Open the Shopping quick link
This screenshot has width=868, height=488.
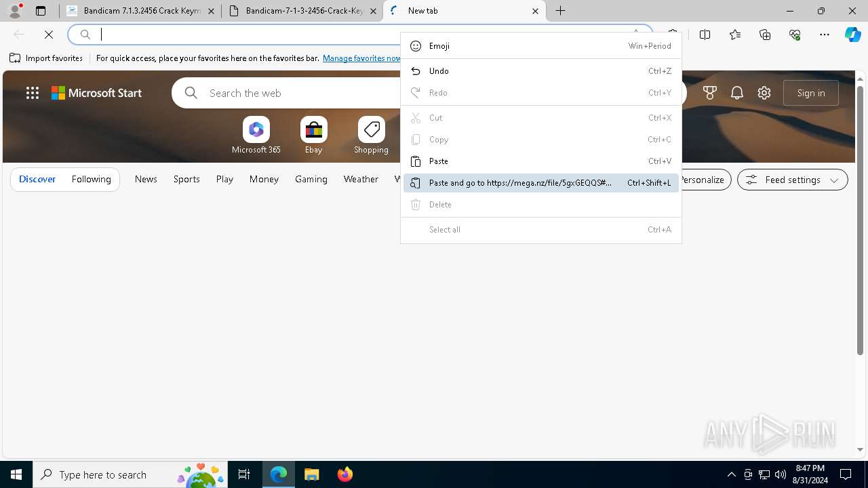coord(371,136)
